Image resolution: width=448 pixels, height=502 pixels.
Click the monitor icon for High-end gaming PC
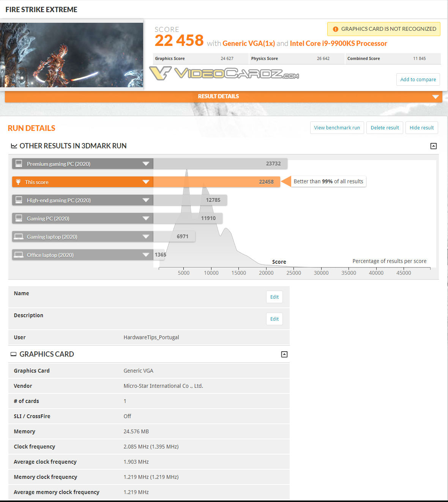point(19,200)
